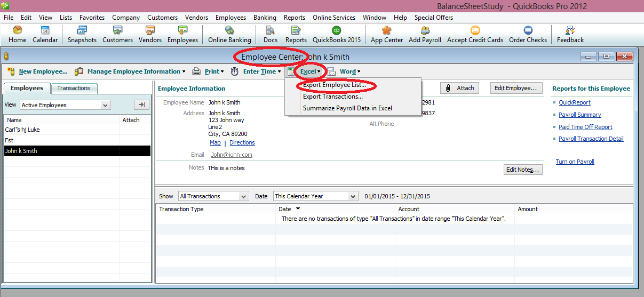Click the Edit Notes button
The width and height of the screenshot is (644, 297).
tap(523, 170)
